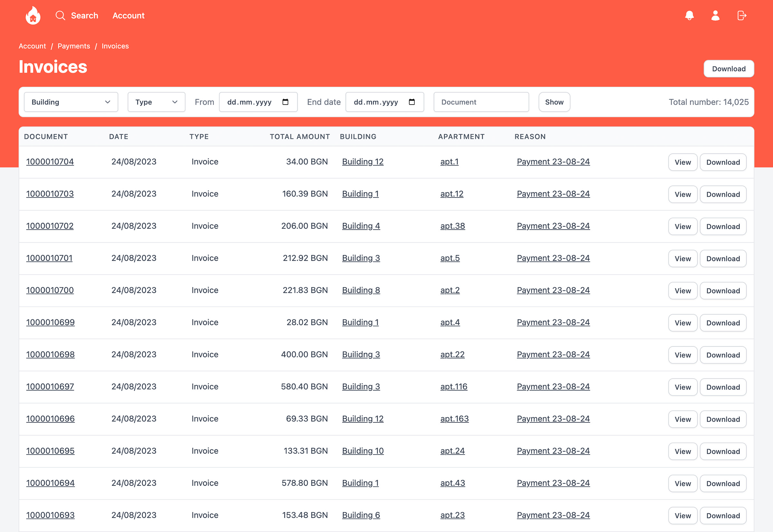Screen dimensions: 773x532
Task: Download invoice 1000010701
Action: [723, 259]
